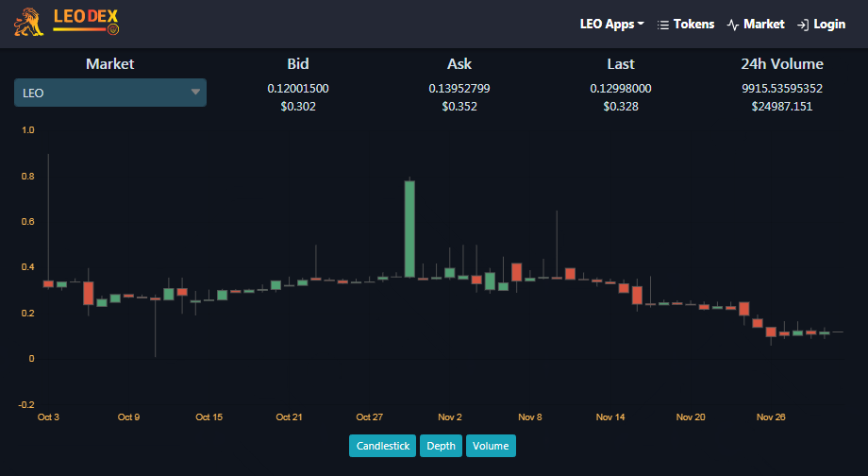
Task: Click the Oct 21 x-axis label
Action: tap(289, 416)
